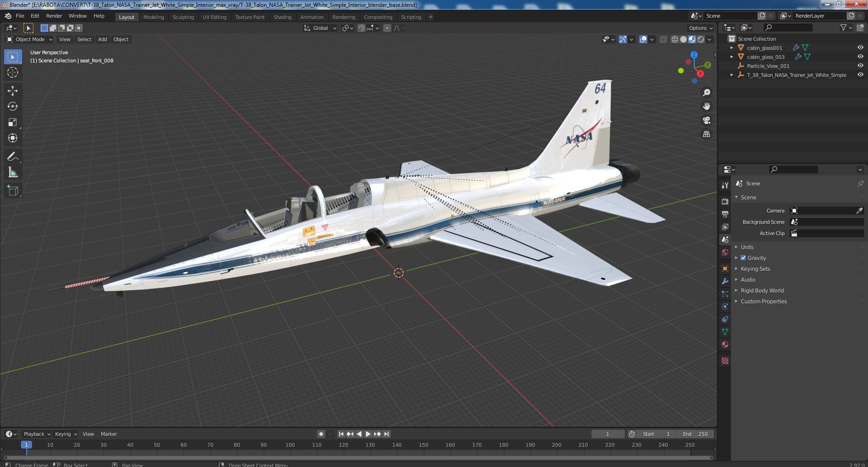Switch to the UV Editing workspace tab
This screenshot has width=868, height=467.
point(214,17)
